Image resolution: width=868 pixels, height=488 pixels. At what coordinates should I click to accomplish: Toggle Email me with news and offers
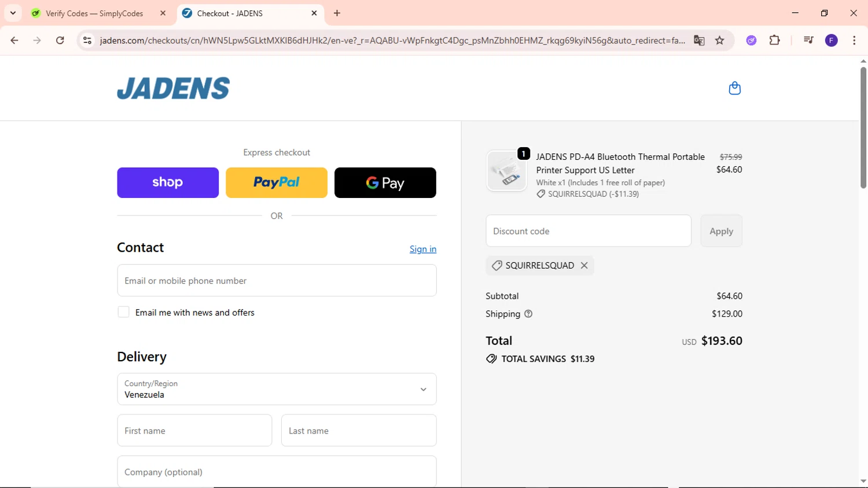pos(123,312)
